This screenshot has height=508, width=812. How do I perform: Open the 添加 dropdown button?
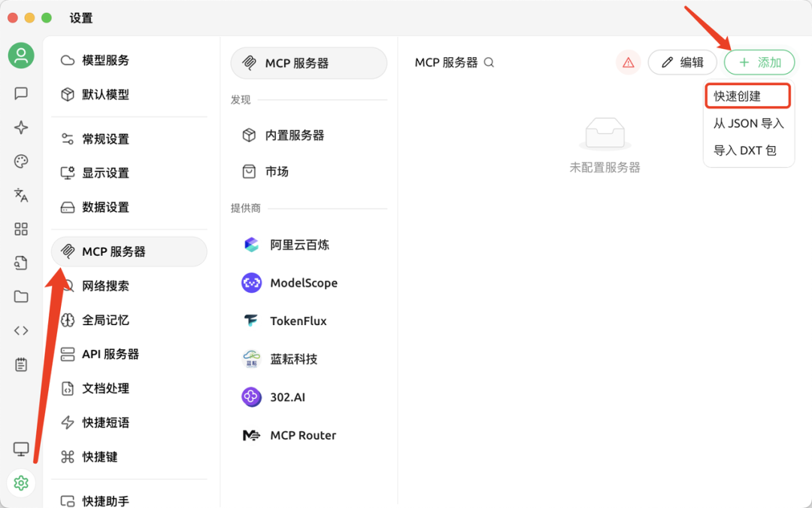pyautogui.click(x=759, y=62)
